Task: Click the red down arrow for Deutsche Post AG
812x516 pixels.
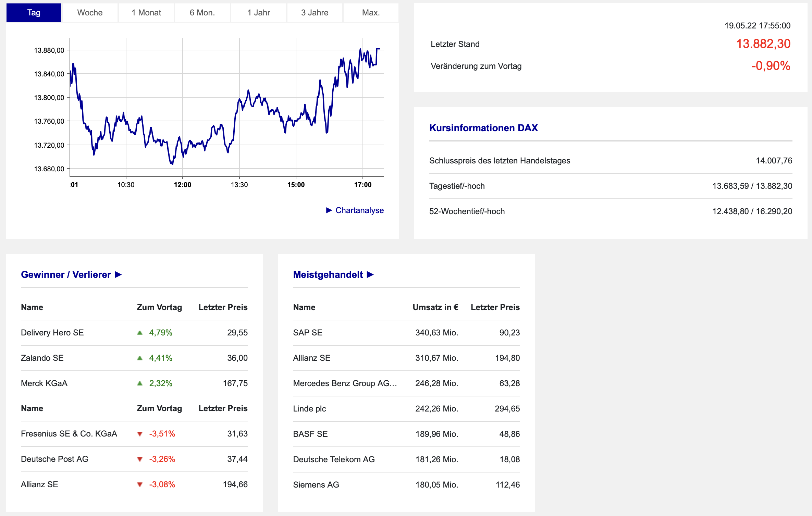Action: click(x=140, y=459)
